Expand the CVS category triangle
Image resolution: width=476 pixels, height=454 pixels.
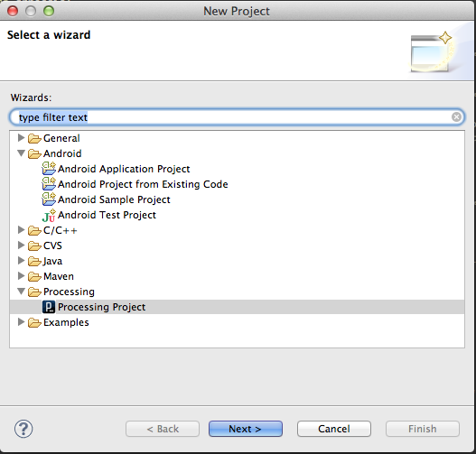[21, 245]
